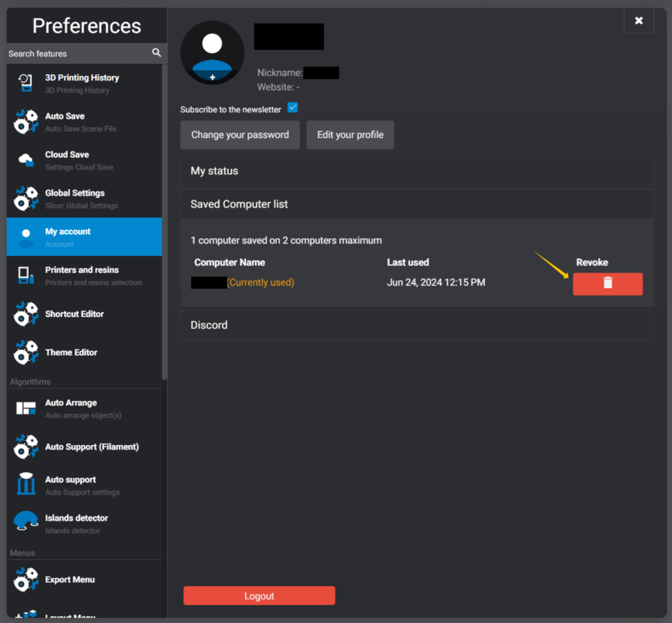The height and width of the screenshot is (623, 672).
Task: Expand the Discord section
Action: tap(417, 324)
